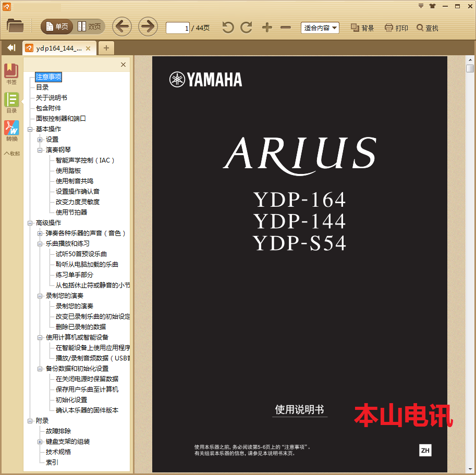The image size is (476, 475).
Task: Open the 书签 bookmarks panel
Action: click(x=11, y=74)
